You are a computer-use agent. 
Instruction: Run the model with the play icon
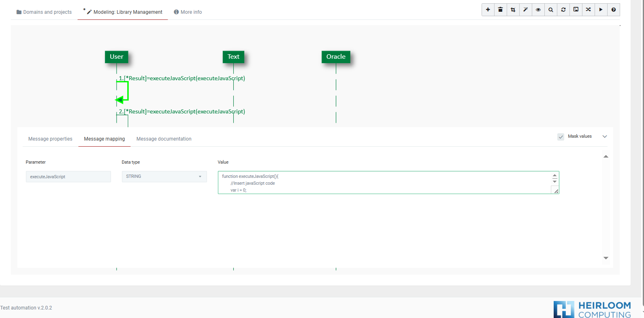tap(601, 10)
